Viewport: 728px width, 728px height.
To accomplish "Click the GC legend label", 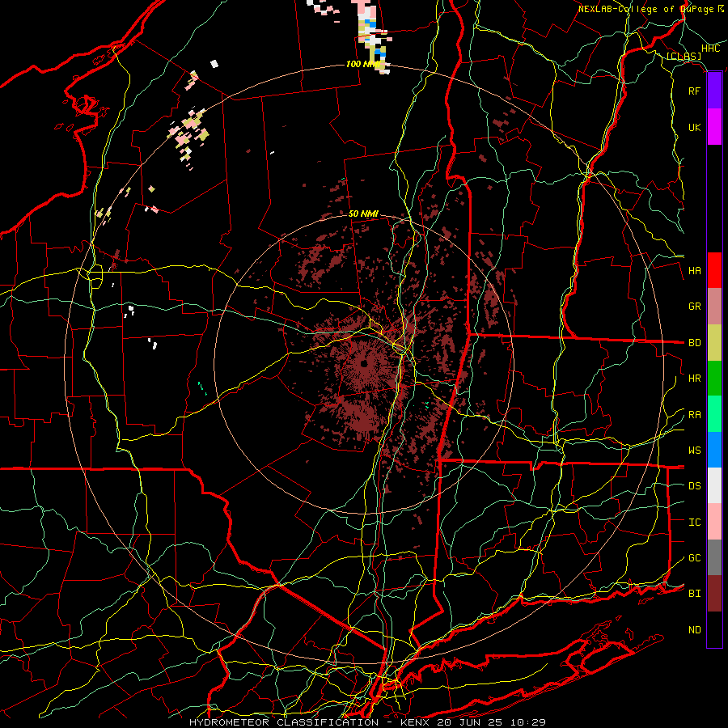I will (694, 558).
